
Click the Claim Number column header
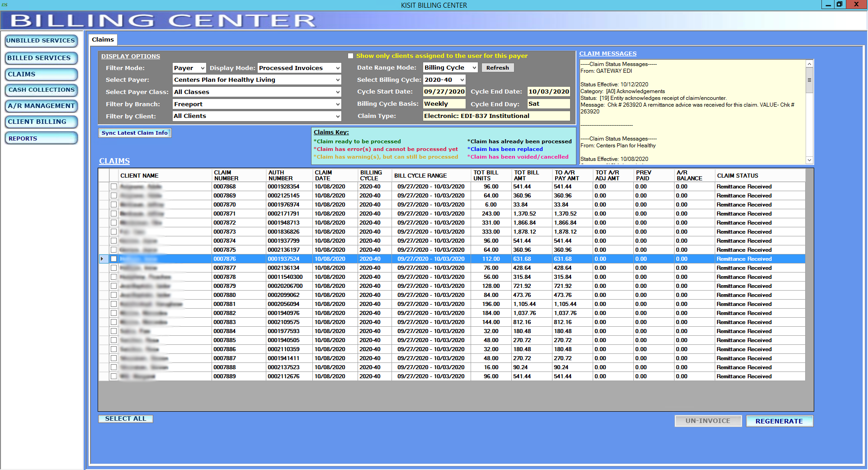point(239,175)
